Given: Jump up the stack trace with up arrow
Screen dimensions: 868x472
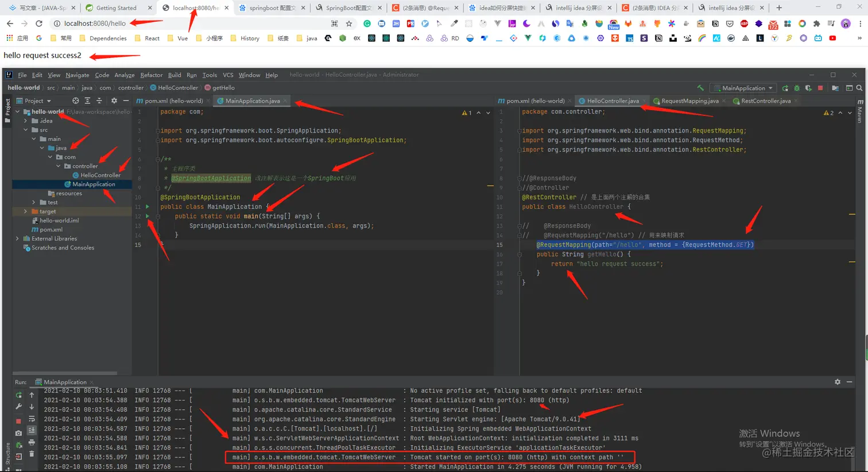Looking at the screenshot, I should click(32, 395).
